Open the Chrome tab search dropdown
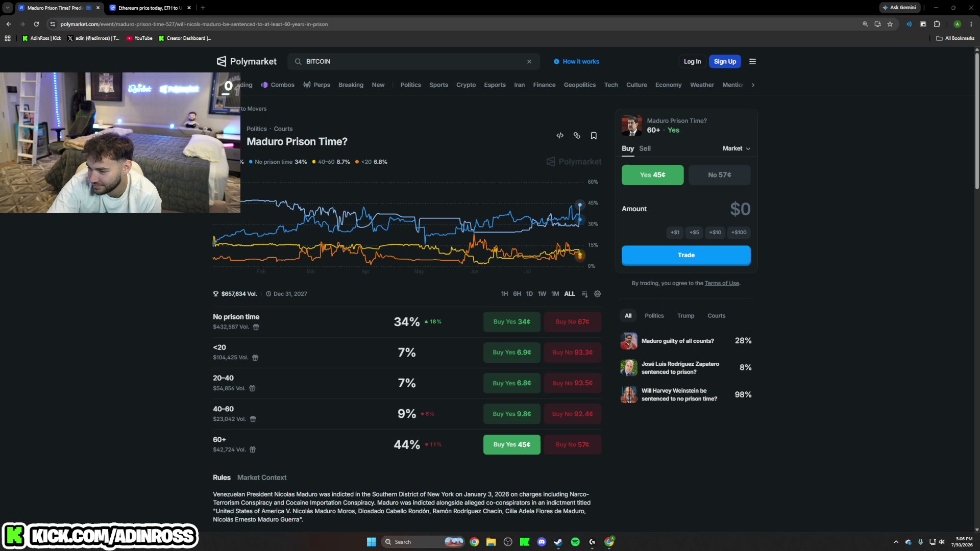 [x=8, y=8]
